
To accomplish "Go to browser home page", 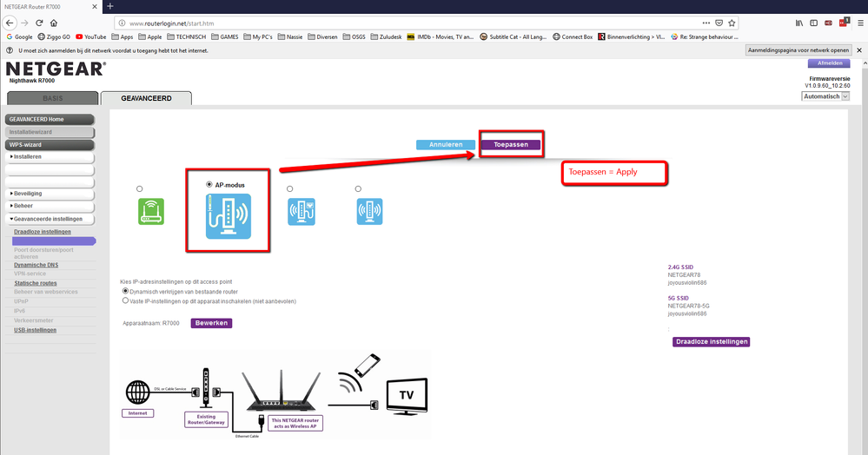I will (x=54, y=23).
